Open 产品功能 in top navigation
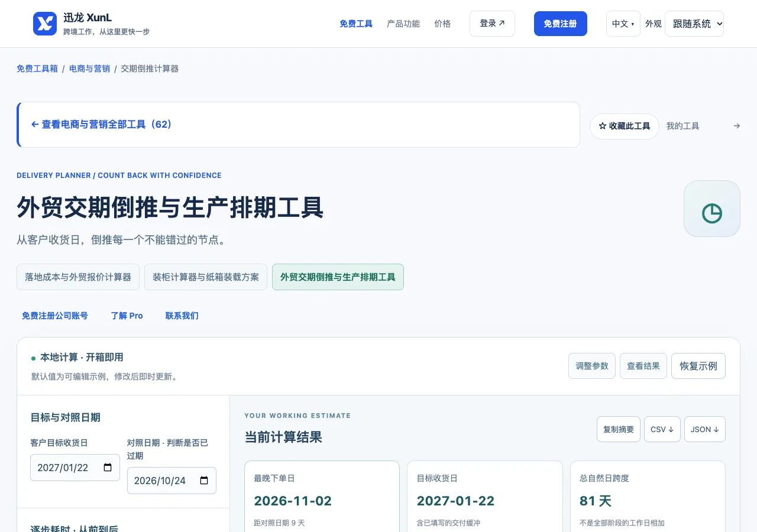This screenshot has height=532, width=757. (x=403, y=24)
